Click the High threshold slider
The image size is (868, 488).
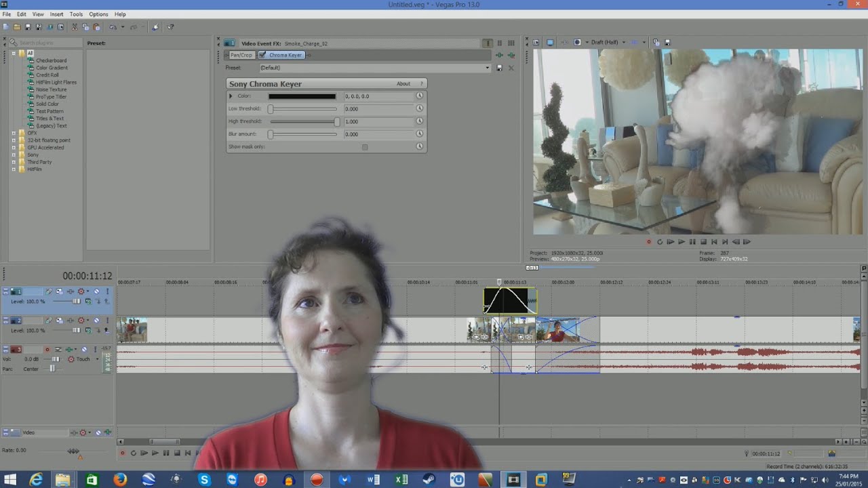(303, 121)
